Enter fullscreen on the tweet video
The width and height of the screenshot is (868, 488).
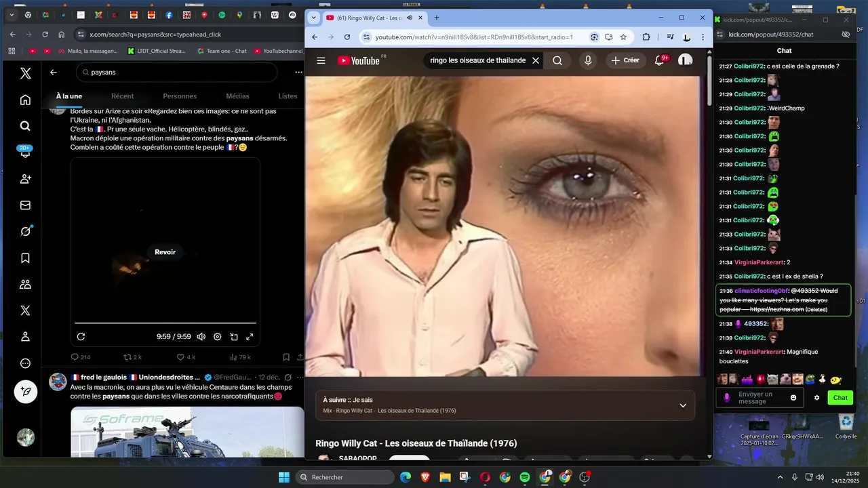tap(250, 336)
